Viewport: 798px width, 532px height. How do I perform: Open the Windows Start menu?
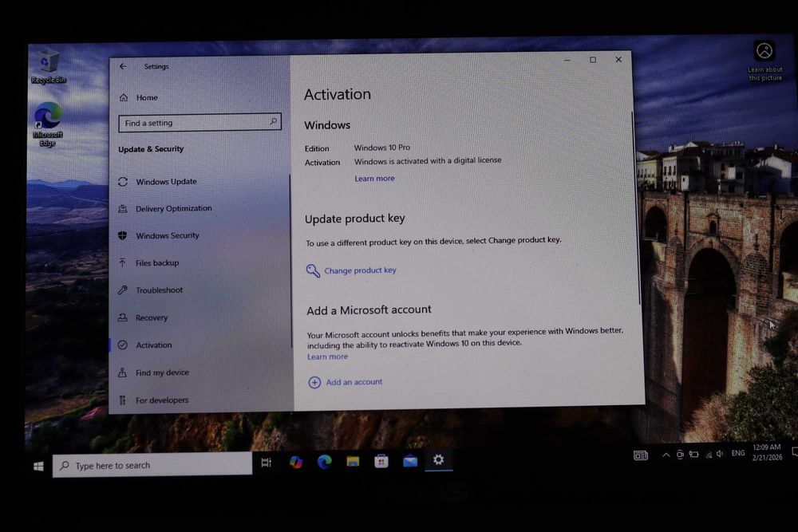(38, 466)
